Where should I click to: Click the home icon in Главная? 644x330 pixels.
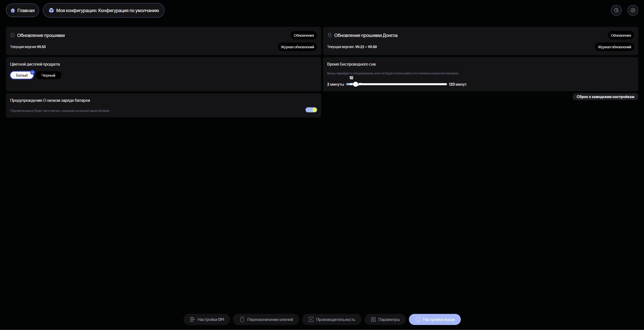tap(13, 11)
